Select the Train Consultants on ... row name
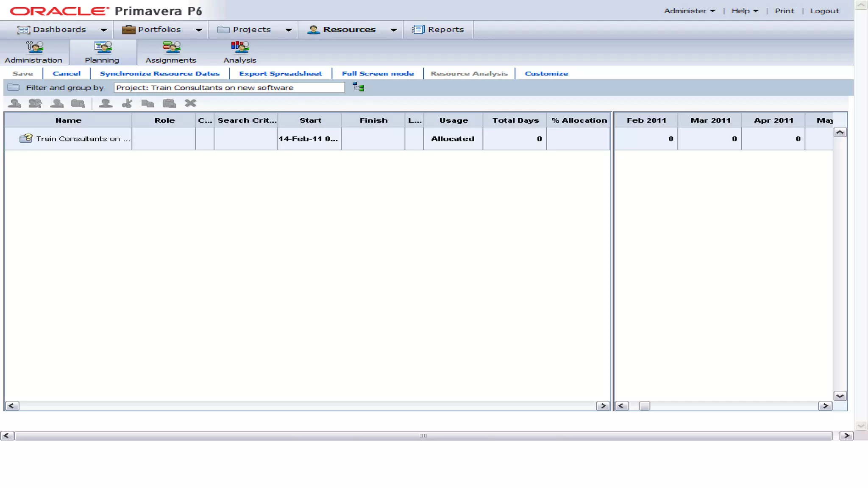 [x=83, y=139]
